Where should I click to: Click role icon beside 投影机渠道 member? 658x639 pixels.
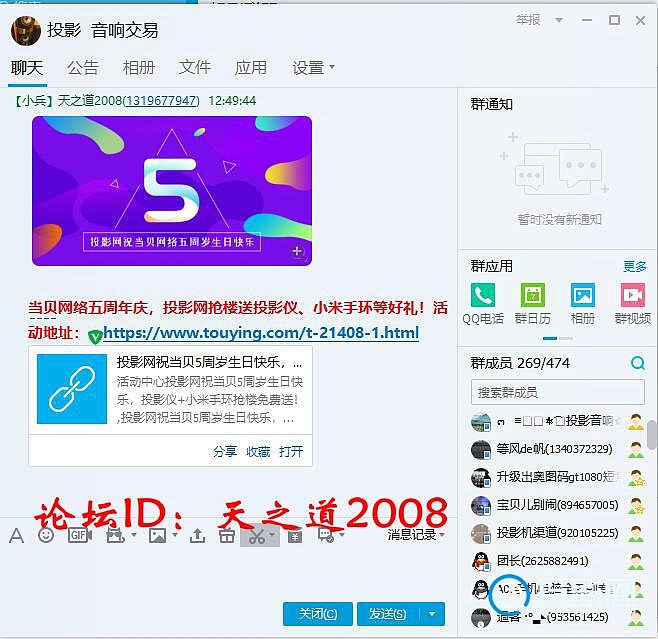click(636, 533)
